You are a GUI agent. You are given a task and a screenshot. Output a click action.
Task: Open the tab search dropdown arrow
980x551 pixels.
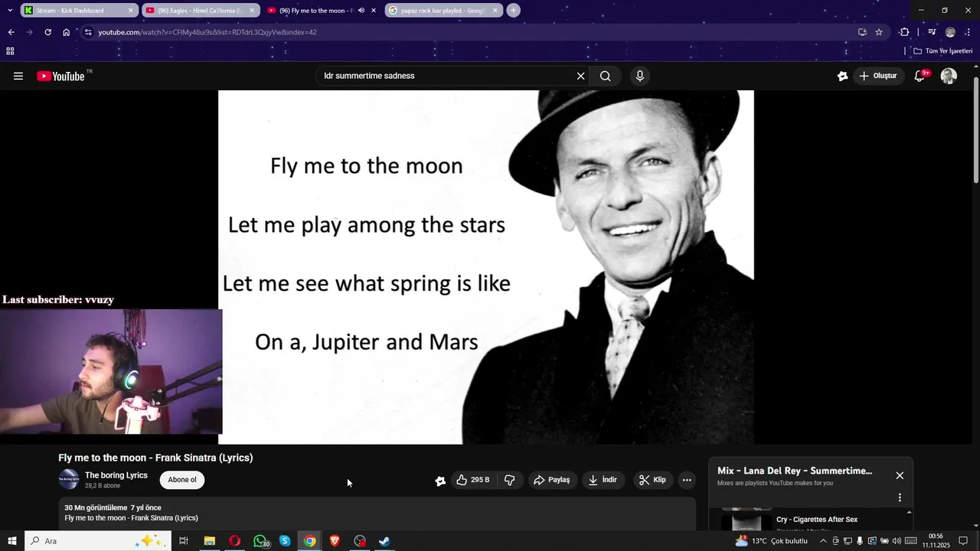(10, 11)
